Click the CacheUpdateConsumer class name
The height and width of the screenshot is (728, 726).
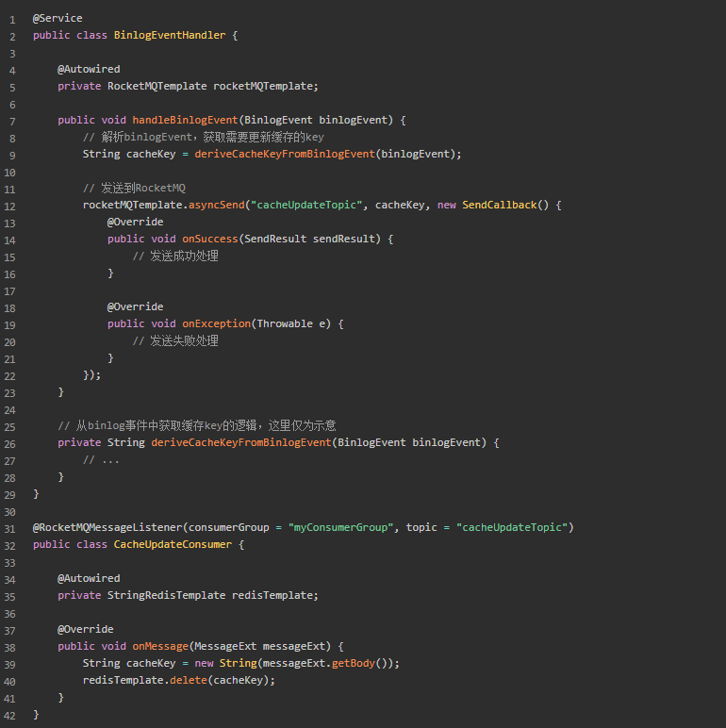(173, 545)
